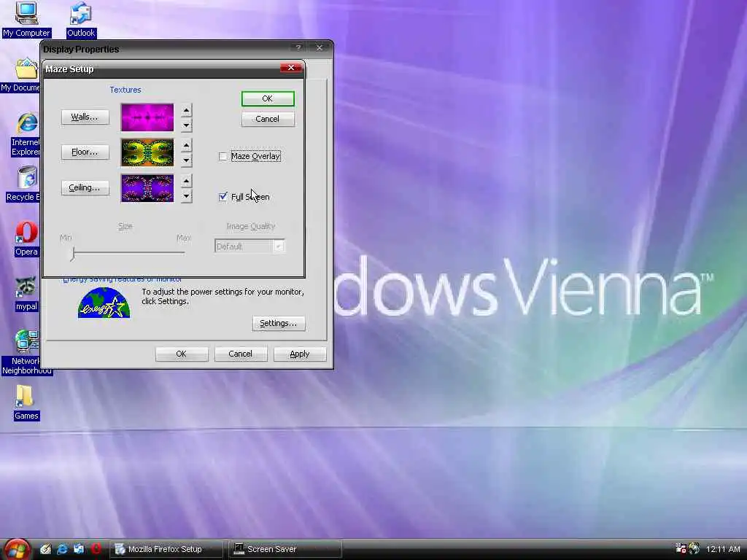Select the Games folder on desktop
Viewport: 747px width, 560px height.
tap(26, 402)
